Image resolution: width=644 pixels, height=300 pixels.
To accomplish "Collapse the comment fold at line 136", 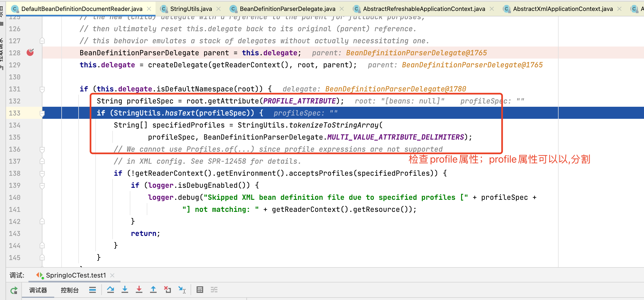I will click(42, 149).
